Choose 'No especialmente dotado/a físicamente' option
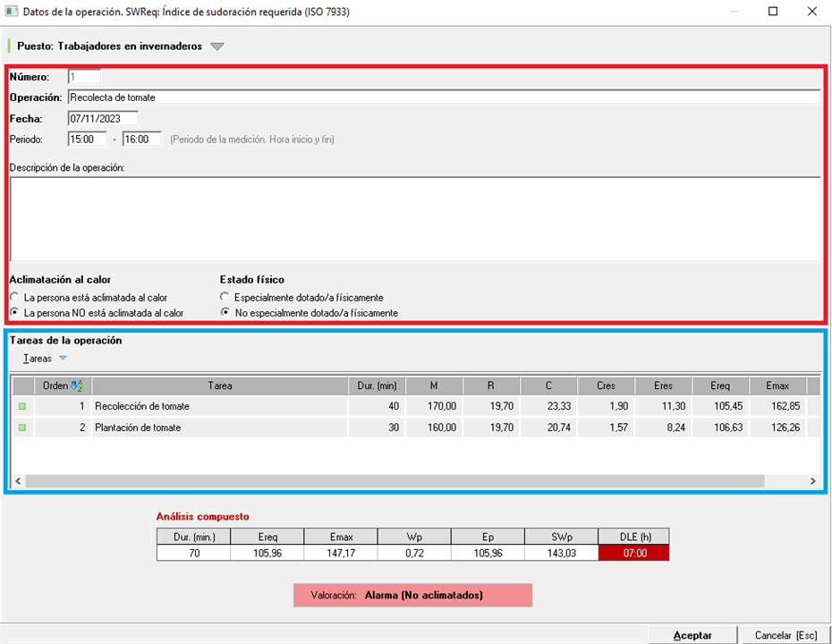The image size is (832, 644). tap(225, 313)
